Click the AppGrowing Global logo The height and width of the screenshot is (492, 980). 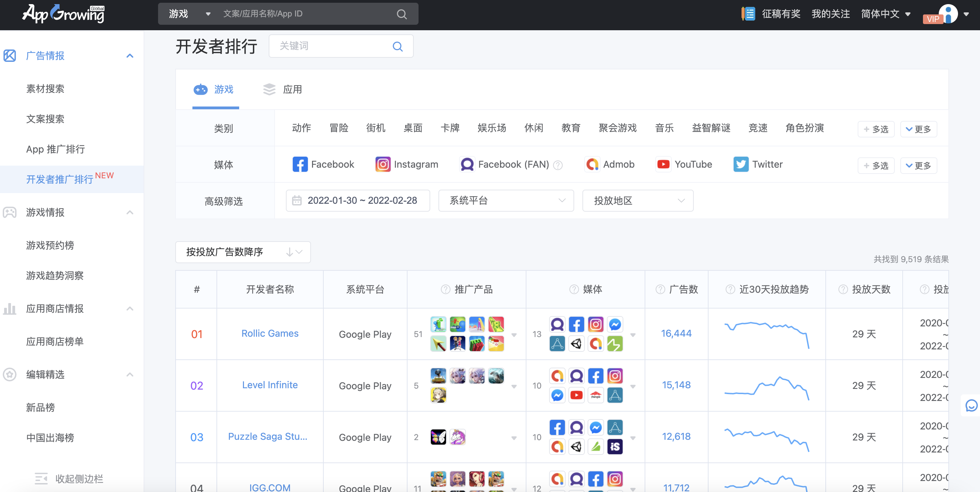tap(64, 14)
